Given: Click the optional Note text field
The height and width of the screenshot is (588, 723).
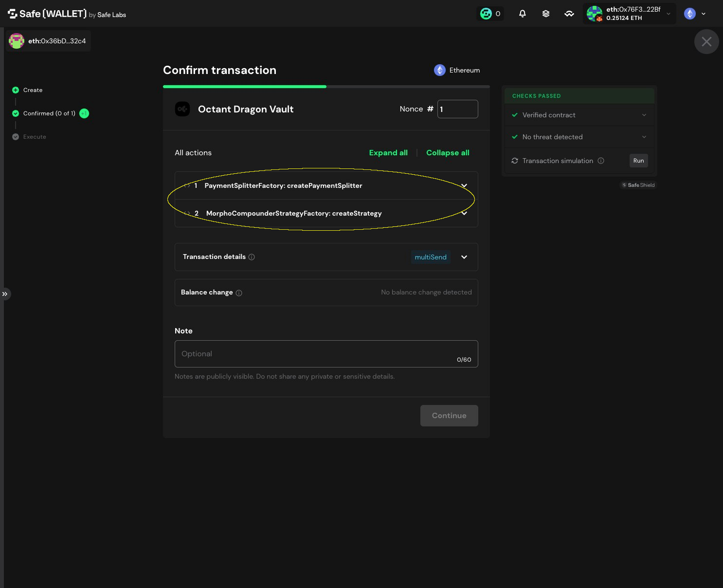Looking at the screenshot, I should pos(326,354).
